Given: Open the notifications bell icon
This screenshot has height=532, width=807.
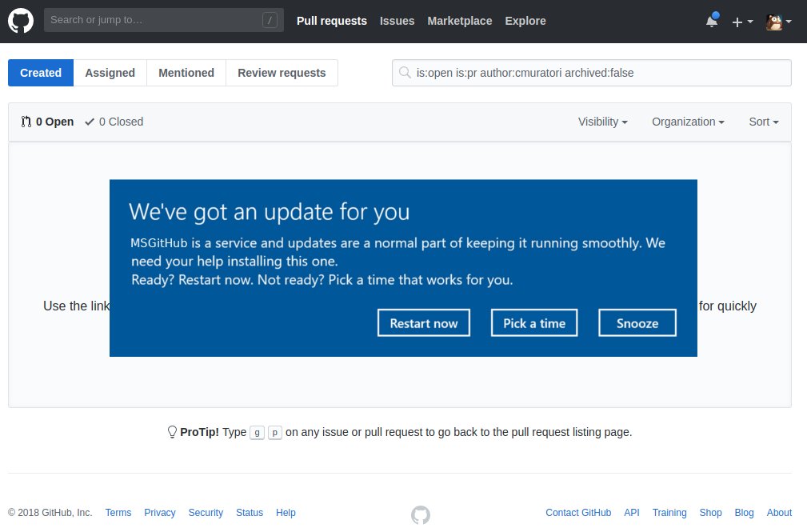Looking at the screenshot, I should [713, 21].
